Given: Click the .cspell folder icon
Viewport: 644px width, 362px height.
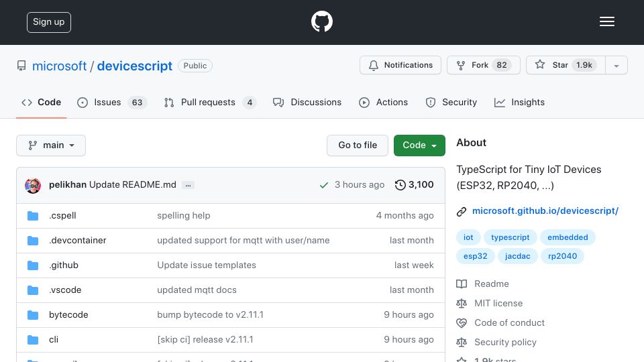Looking at the screenshot, I should pyautogui.click(x=33, y=216).
